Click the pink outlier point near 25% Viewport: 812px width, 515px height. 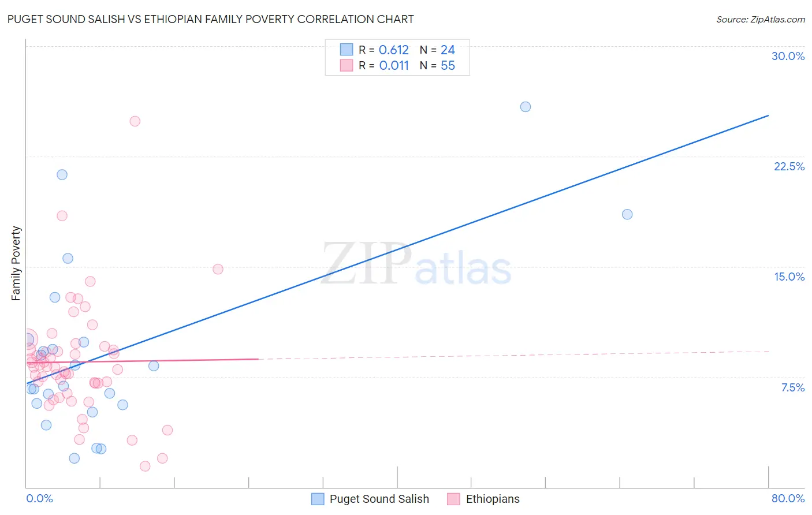click(135, 121)
